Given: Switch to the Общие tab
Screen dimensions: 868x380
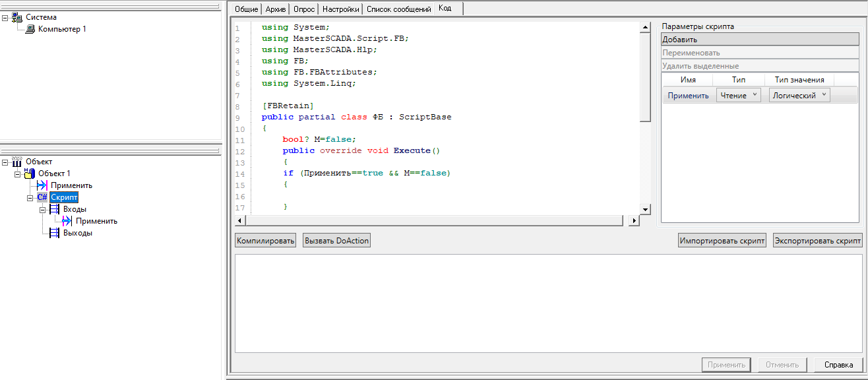Looking at the screenshot, I should [246, 9].
